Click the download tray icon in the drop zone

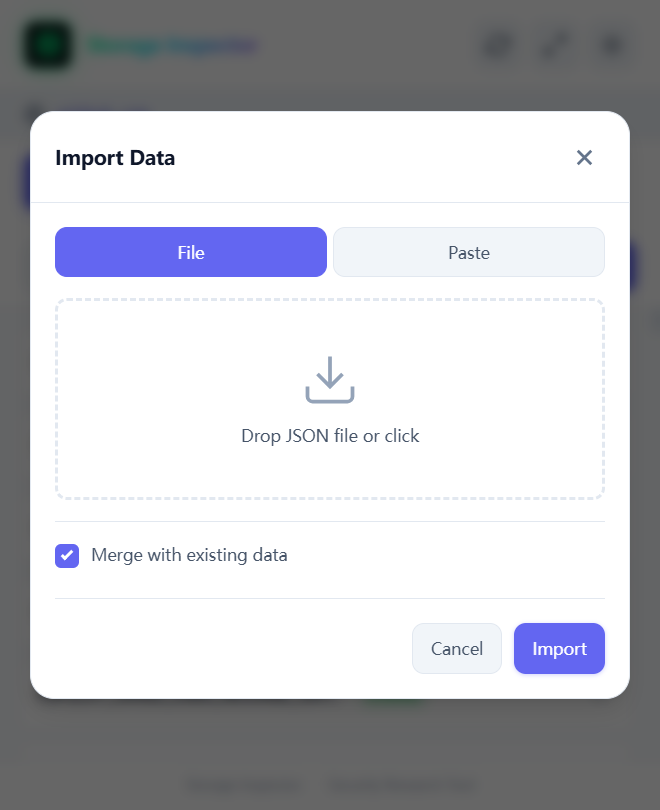pyautogui.click(x=330, y=380)
